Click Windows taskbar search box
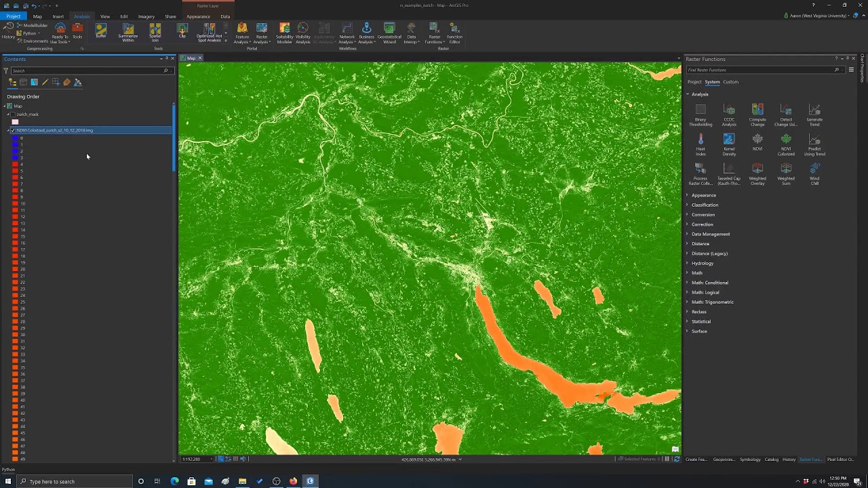The image size is (868, 488). click(x=73, y=481)
